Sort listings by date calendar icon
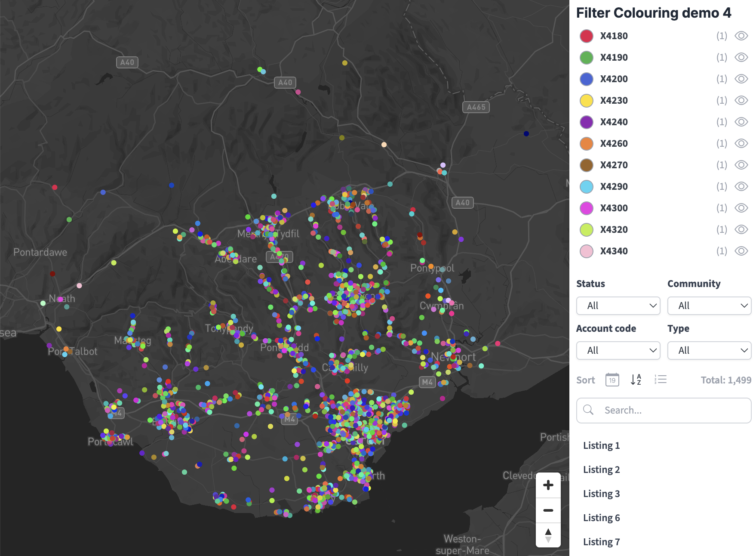This screenshot has height=556, width=756. (x=612, y=380)
